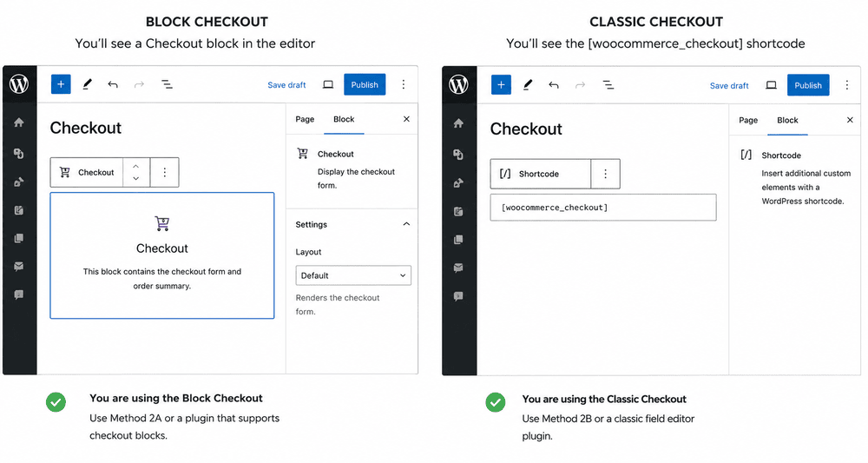
Task: Click comments icon in Classic Checkout sidebar
Action: 458,296
